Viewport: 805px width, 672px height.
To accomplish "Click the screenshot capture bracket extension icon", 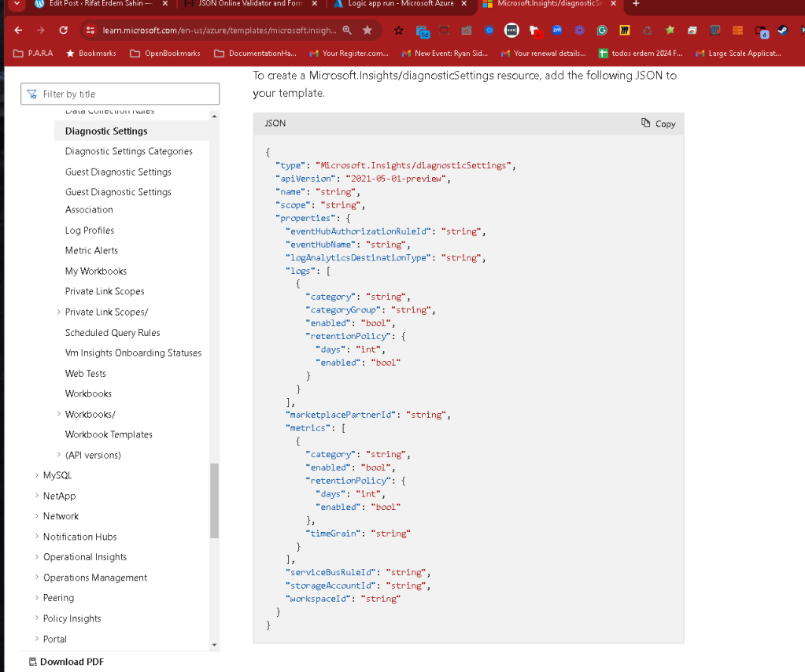I will tap(444, 30).
